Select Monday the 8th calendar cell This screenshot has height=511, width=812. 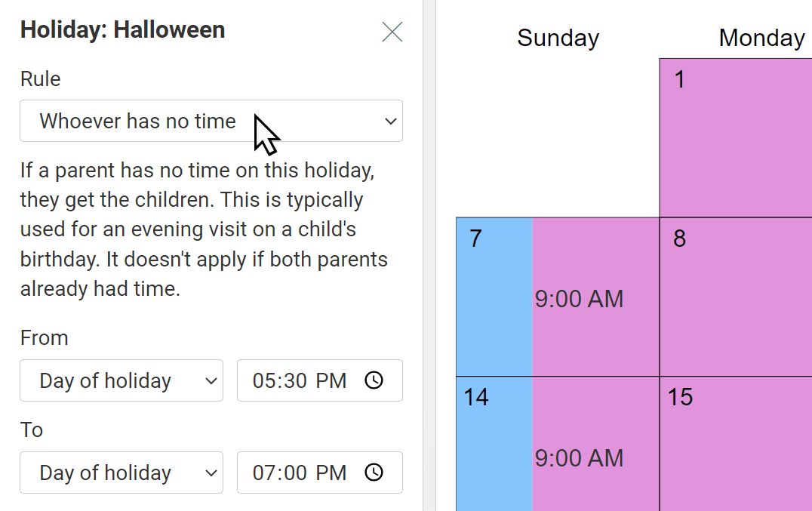click(736, 297)
